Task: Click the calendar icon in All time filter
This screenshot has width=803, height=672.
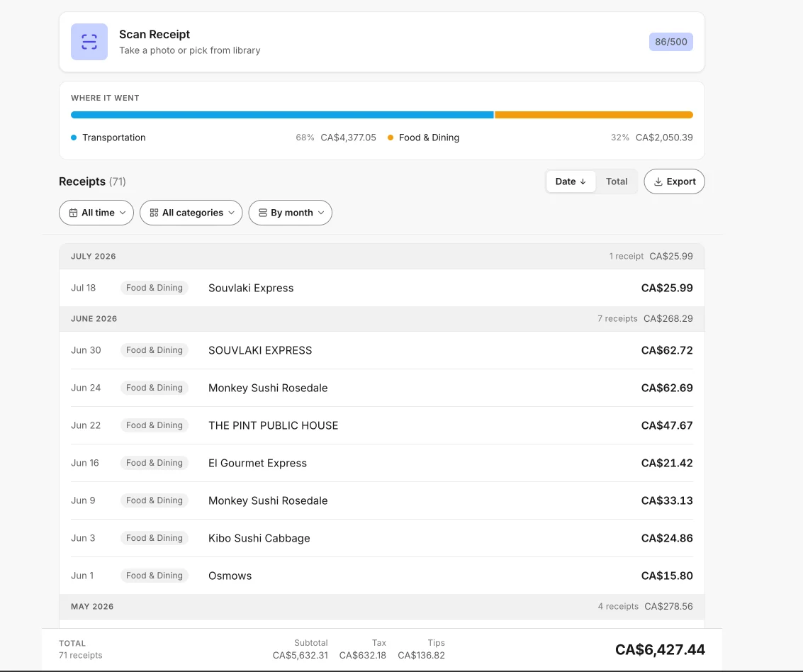Action: [73, 213]
